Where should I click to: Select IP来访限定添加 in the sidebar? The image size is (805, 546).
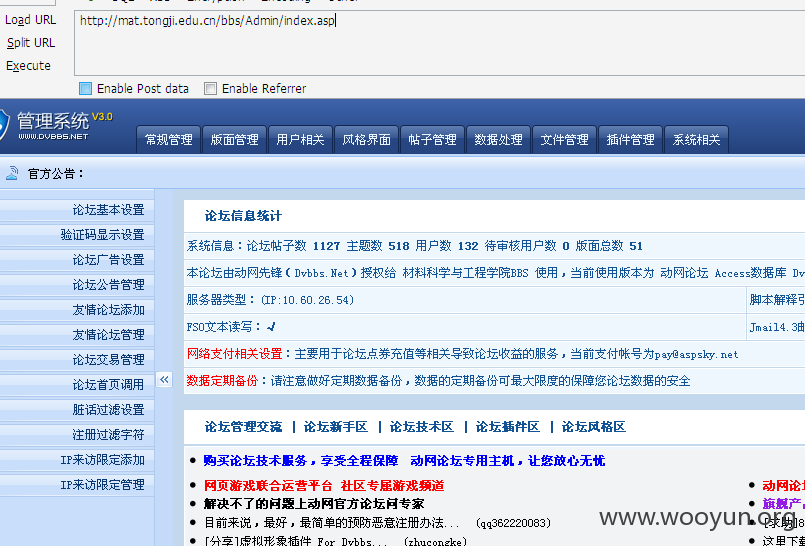(77, 460)
